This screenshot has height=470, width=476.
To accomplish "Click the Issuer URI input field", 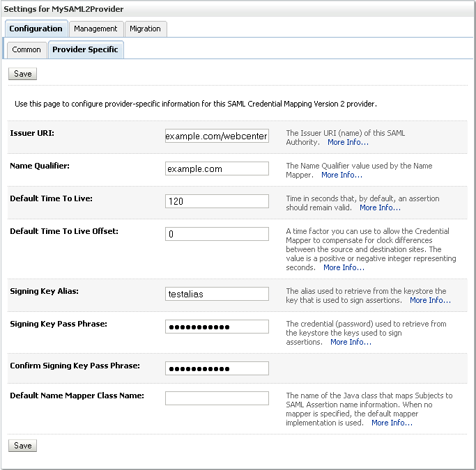I will [x=217, y=136].
